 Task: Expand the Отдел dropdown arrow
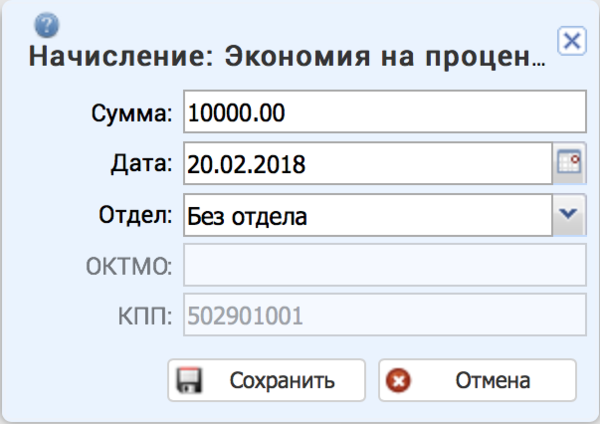tap(569, 214)
